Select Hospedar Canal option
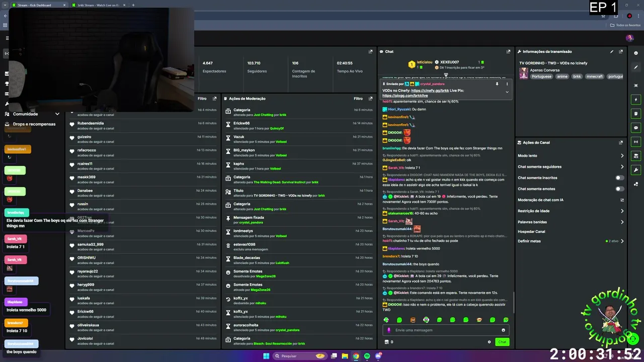Viewport: 644px width, 362px height. [531, 232]
